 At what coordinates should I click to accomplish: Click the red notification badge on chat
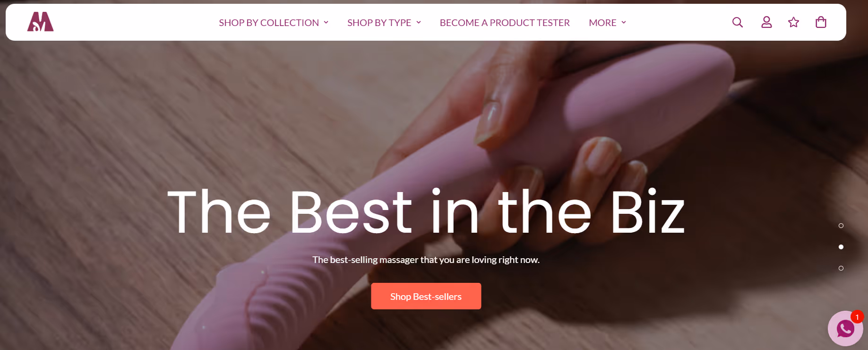click(x=857, y=316)
